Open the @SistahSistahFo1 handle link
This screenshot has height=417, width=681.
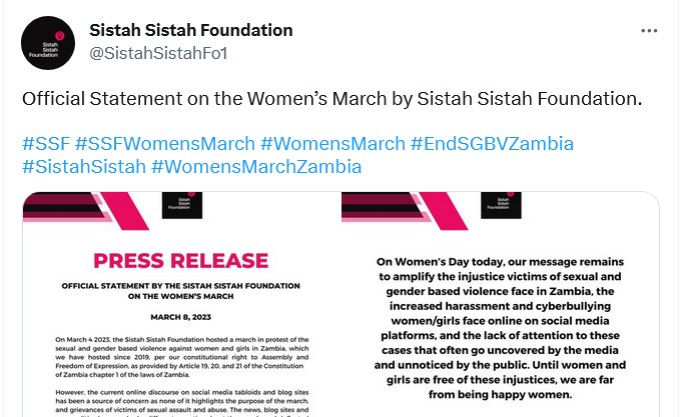tap(159, 53)
